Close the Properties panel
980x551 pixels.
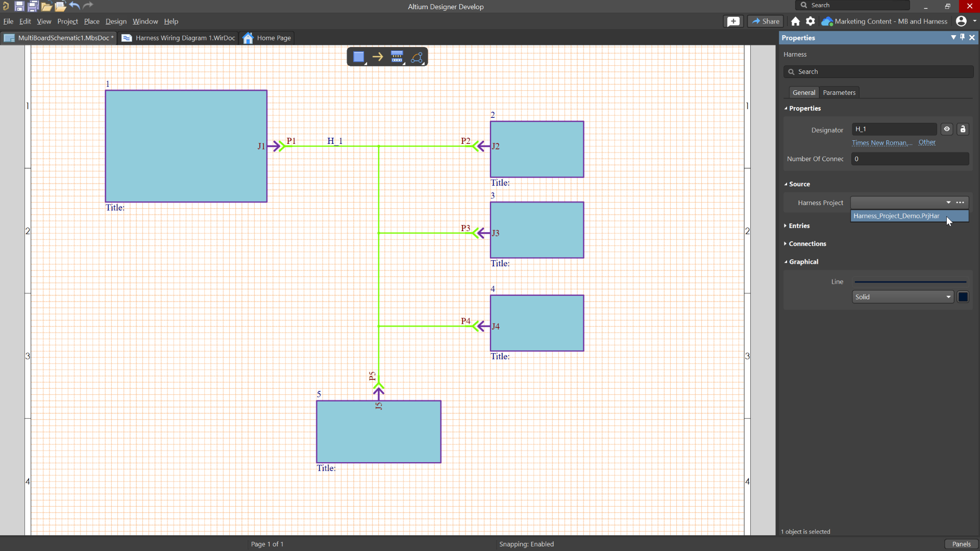click(972, 37)
